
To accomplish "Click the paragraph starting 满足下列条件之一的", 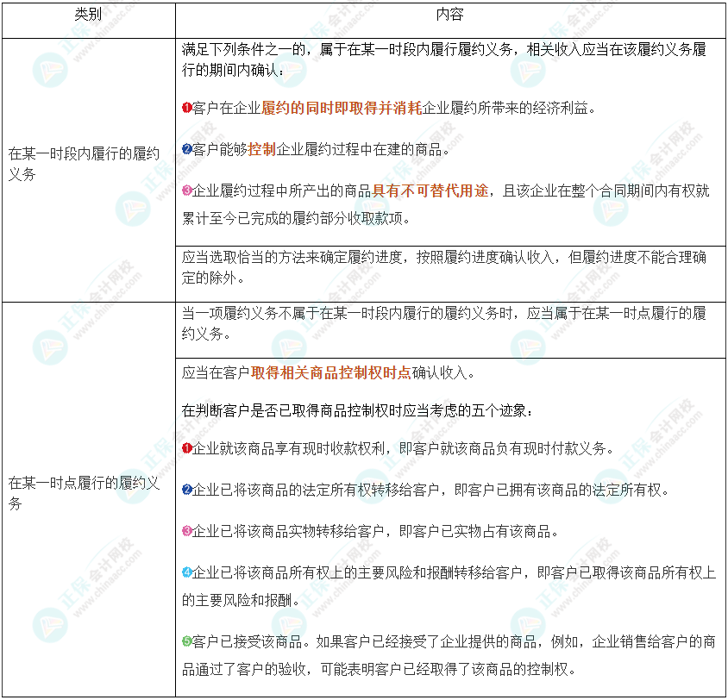I will coord(443,59).
